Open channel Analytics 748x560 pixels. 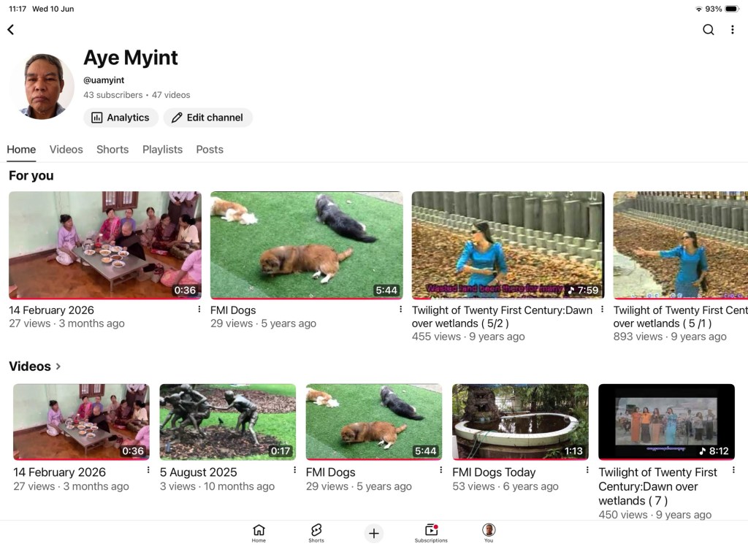coord(121,118)
